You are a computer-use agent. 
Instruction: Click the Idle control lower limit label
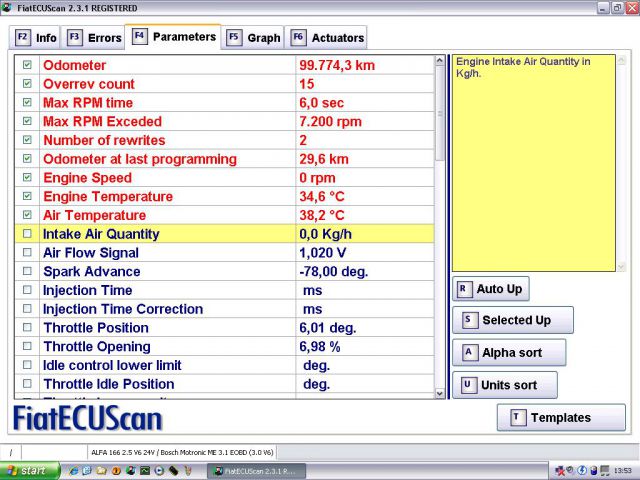click(112, 365)
